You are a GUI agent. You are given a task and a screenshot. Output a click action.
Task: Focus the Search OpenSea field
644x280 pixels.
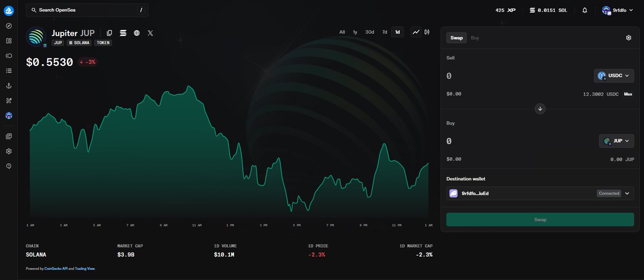point(87,10)
